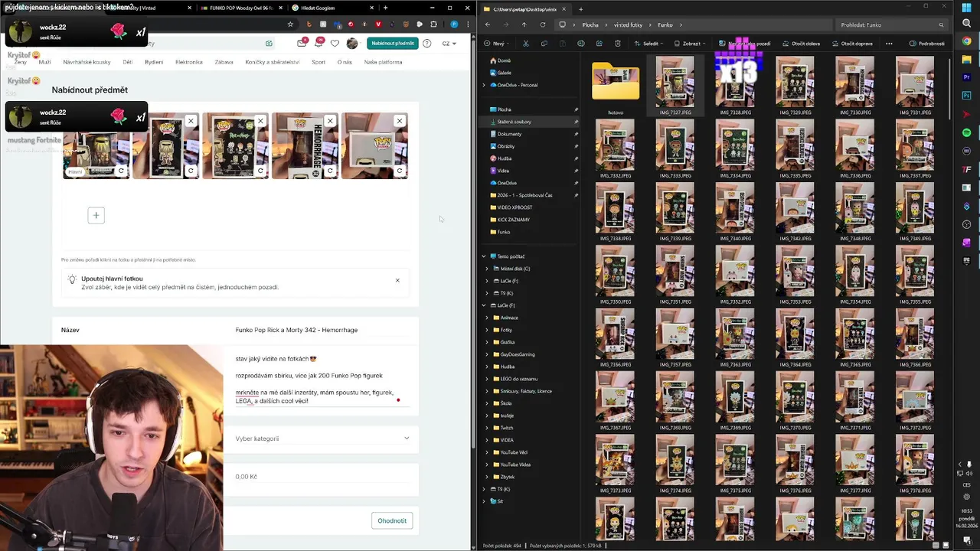Refresh the File Explorer folder view

(x=543, y=24)
